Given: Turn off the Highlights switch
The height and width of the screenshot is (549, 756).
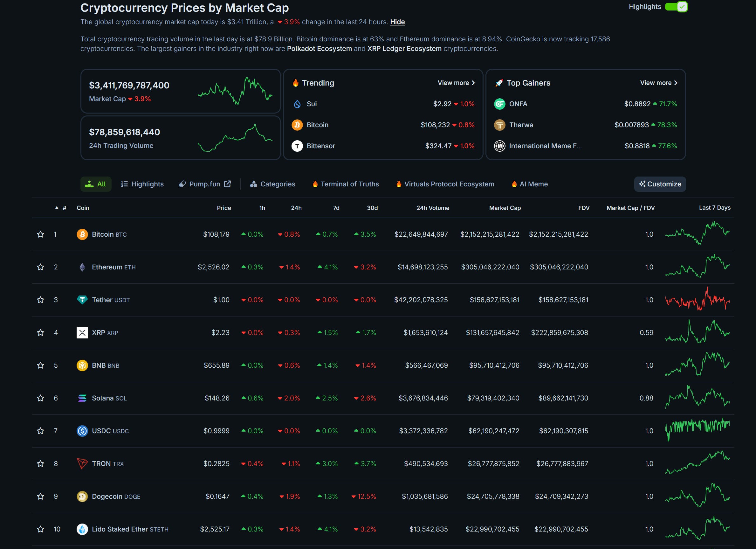Looking at the screenshot, I should (x=676, y=7).
